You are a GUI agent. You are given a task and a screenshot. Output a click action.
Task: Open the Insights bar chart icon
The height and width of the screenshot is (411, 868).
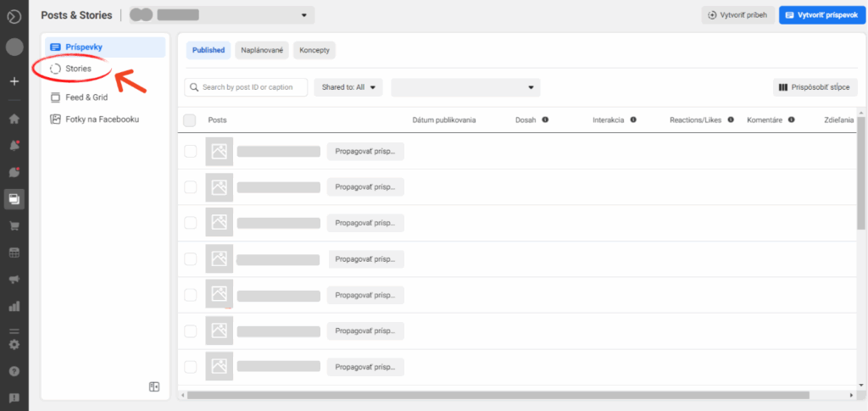point(14,306)
